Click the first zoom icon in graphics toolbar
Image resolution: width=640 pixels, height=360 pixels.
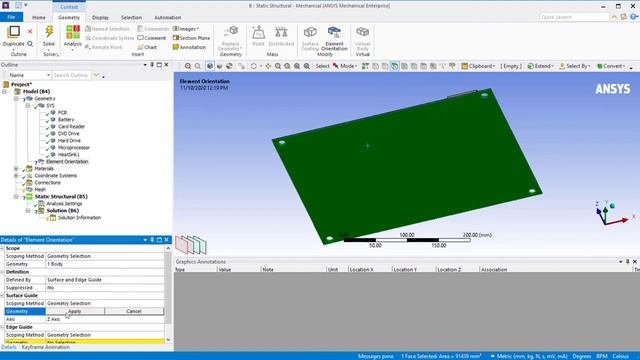click(x=188, y=66)
